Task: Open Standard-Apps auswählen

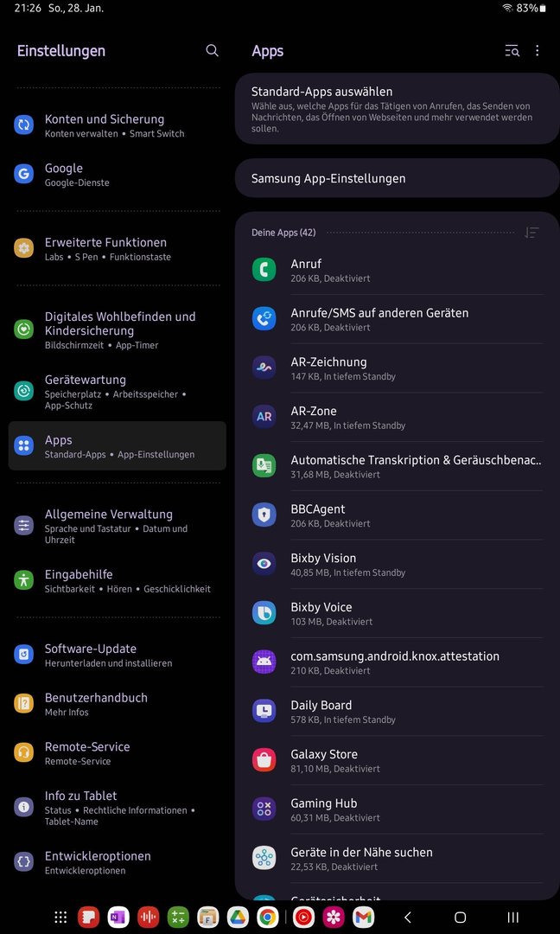Action: pos(397,109)
